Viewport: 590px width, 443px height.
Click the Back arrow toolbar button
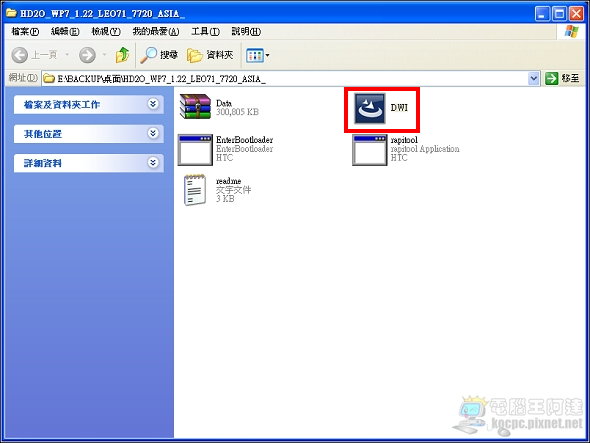pyautogui.click(x=20, y=55)
